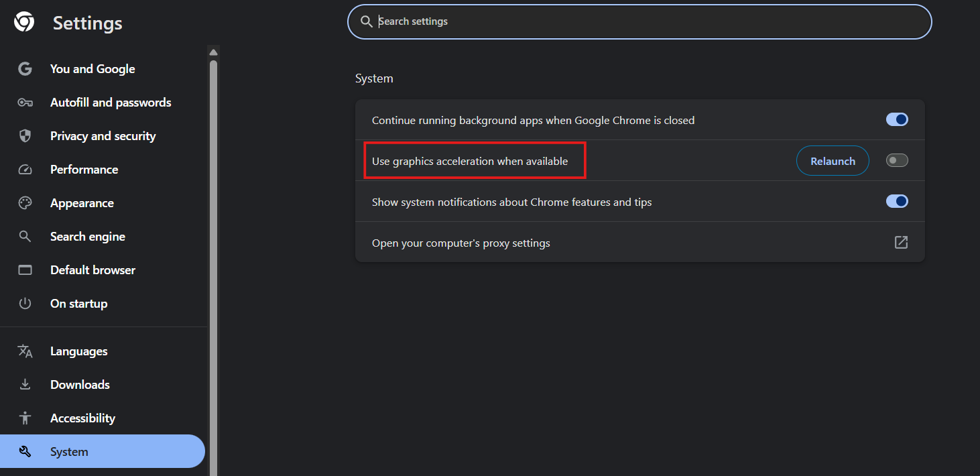Viewport: 980px width, 476px height.
Task: Open Default browser settings
Action: pyautogui.click(x=93, y=270)
